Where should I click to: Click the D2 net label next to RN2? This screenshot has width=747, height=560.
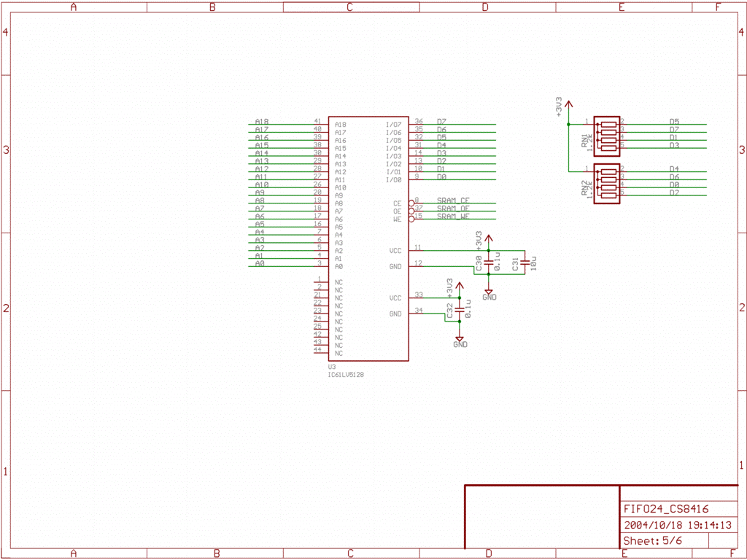point(674,192)
